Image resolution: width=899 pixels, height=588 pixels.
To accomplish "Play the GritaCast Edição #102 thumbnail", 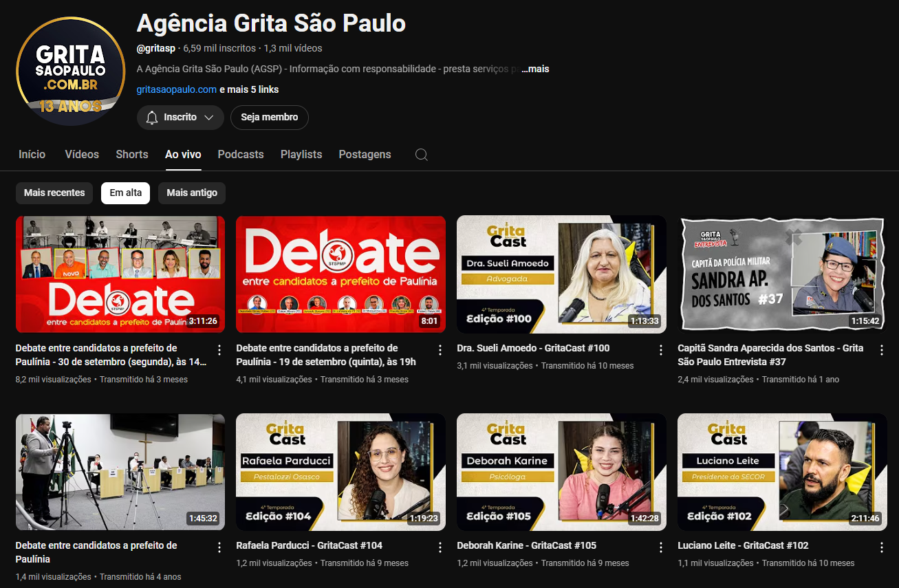I will pyautogui.click(x=782, y=472).
